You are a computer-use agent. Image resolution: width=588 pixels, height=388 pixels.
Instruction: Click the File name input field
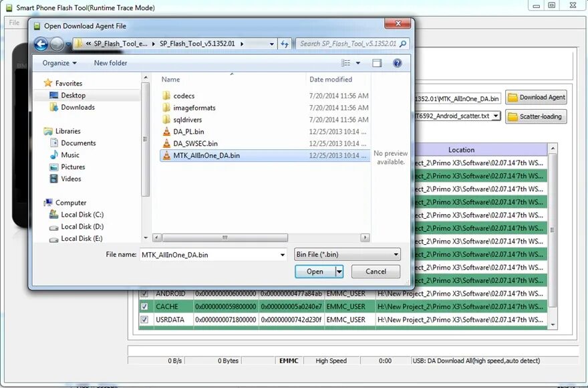tap(209, 255)
